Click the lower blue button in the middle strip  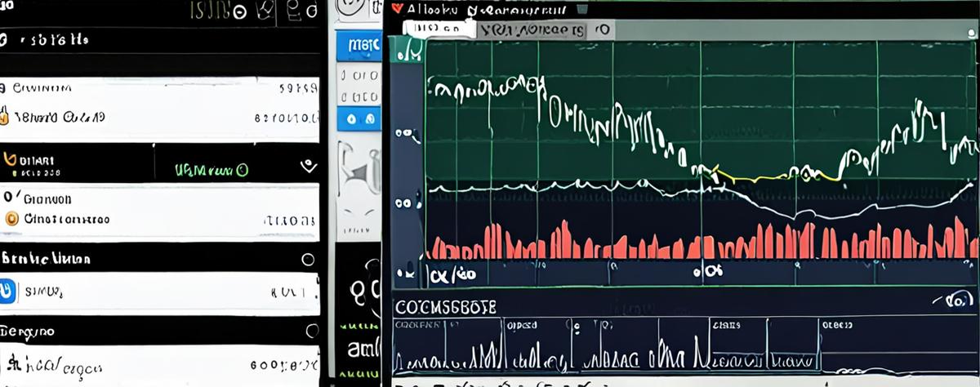coord(359,118)
